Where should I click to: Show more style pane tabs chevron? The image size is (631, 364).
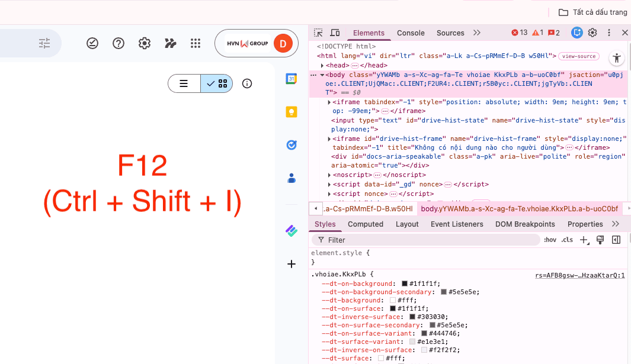tap(616, 224)
